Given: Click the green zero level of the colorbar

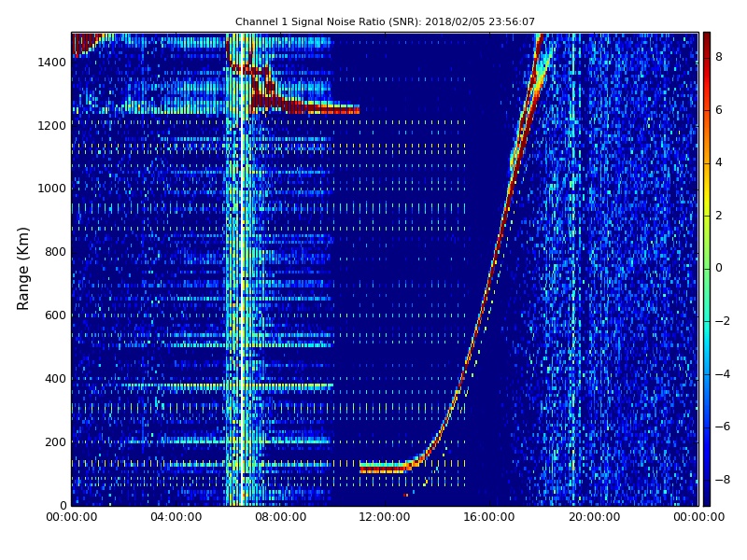Looking at the screenshot, I should (707, 269).
